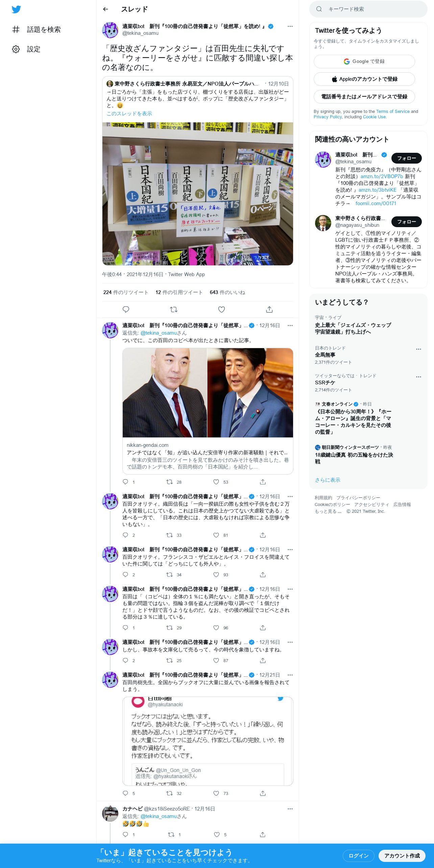Open the bookstore shelf photo
This screenshot has width=434, height=868.
(198, 194)
